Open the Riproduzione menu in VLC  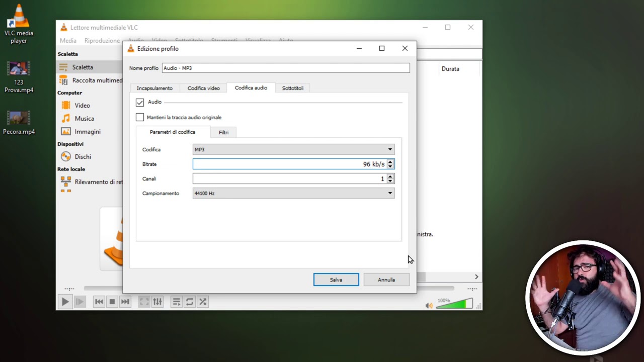[102, 41]
